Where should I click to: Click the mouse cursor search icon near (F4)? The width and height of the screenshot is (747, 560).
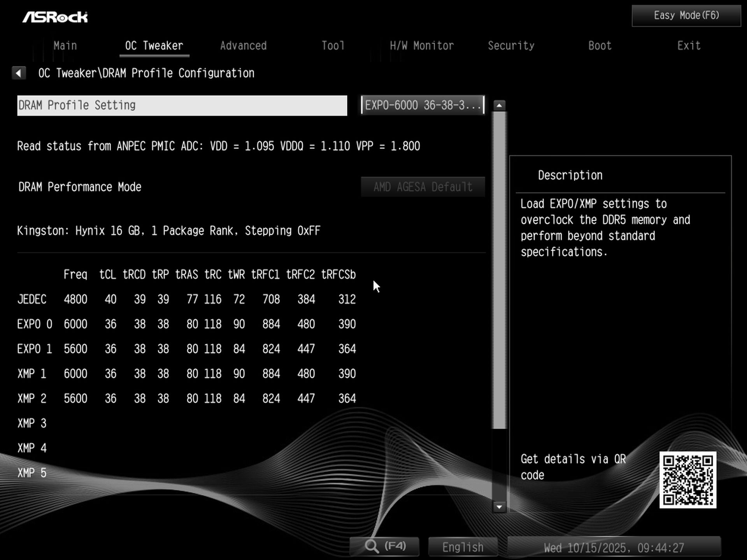click(x=373, y=546)
